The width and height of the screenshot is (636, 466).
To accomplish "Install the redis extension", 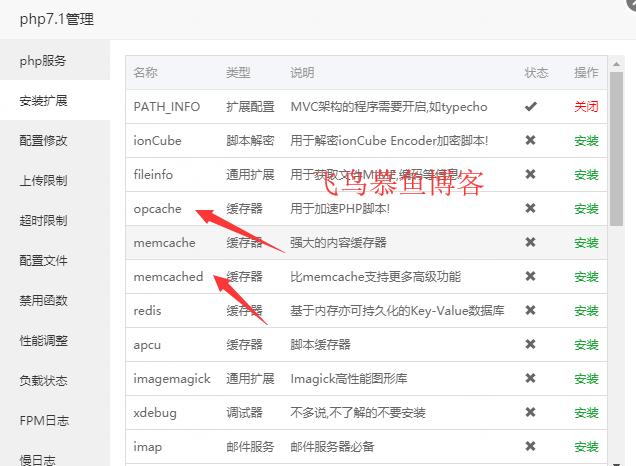I will click(x=586, y=310).
